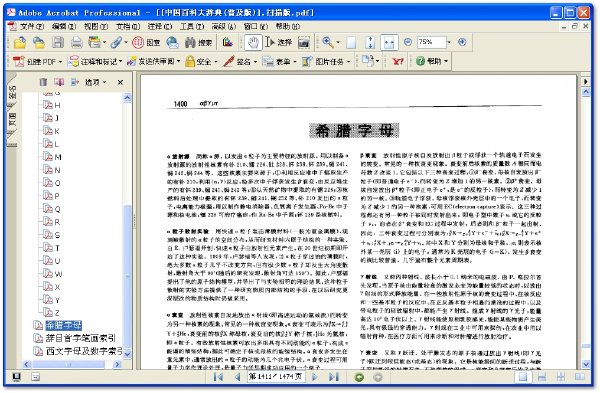600x393 pixels.
Task: Open the Comments (注释) menu
Action: click(160, 26)
